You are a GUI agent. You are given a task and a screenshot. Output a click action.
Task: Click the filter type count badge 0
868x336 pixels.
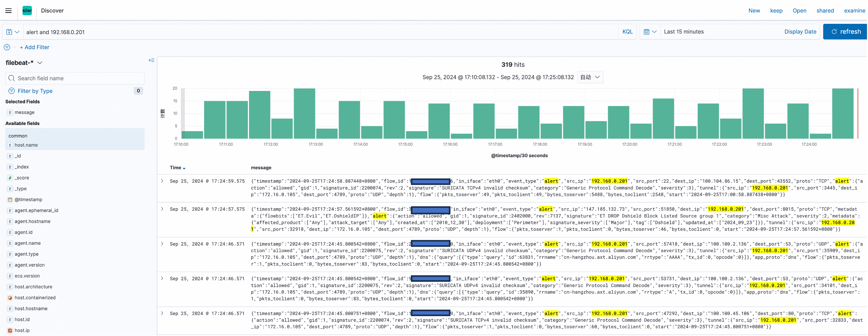[x=138, y=91]
